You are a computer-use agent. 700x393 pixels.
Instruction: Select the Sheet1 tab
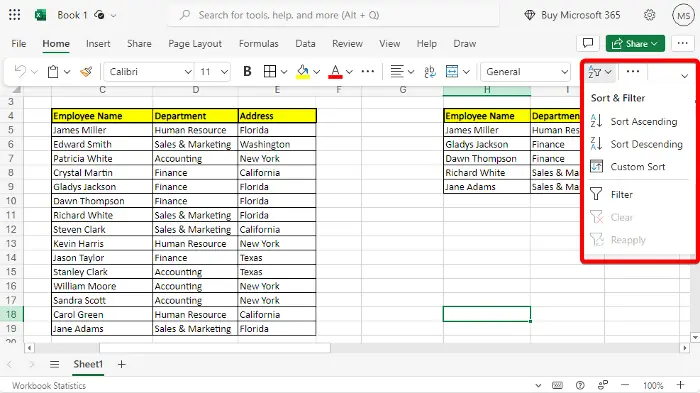(88, 364)
